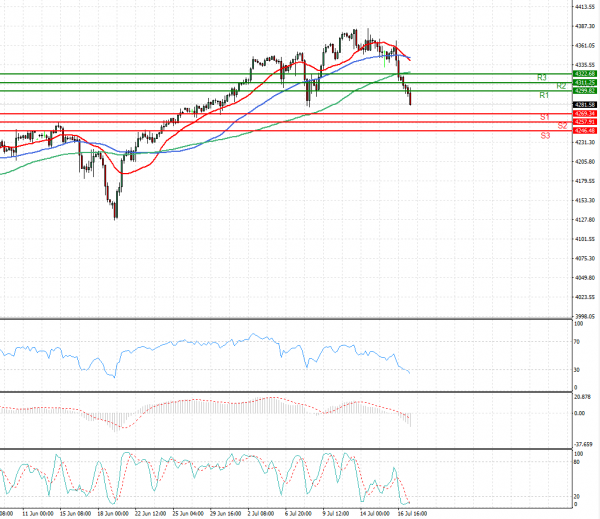Click the R1 resistance level label

tap(544, 95)
